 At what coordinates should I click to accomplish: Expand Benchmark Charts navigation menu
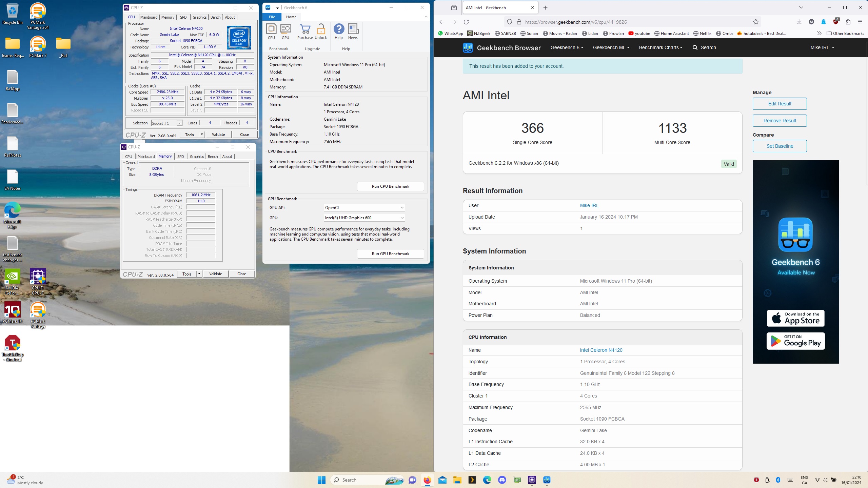660,48
